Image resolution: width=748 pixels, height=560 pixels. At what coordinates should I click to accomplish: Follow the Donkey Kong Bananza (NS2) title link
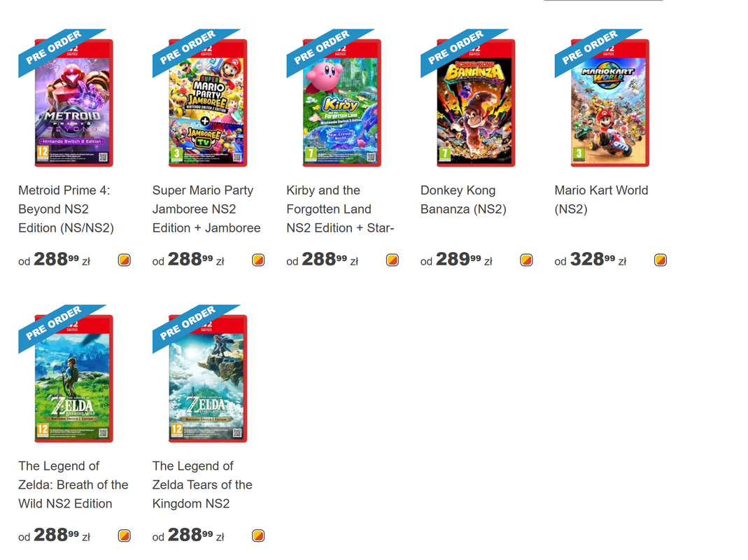pyautogui.click(x=463, y=199)
